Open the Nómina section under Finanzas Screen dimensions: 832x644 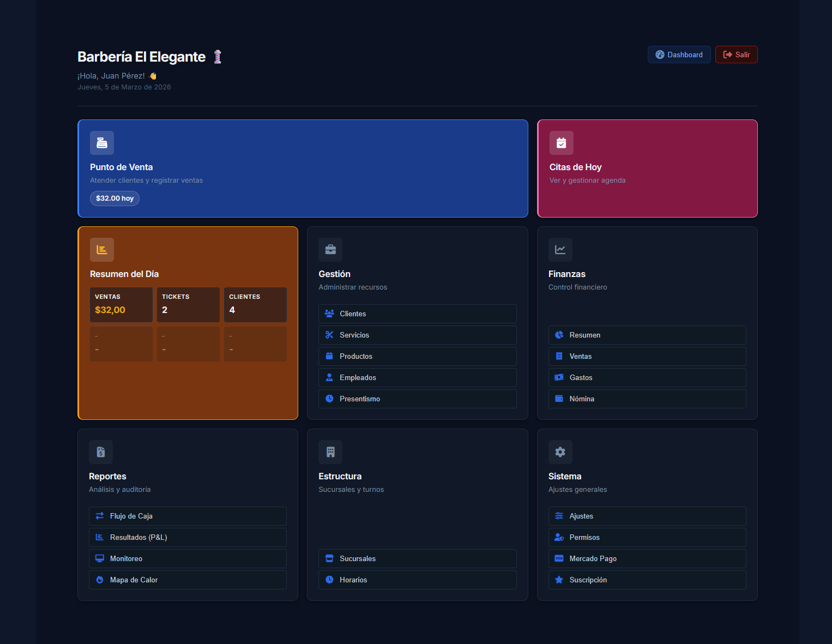[647, 399]
